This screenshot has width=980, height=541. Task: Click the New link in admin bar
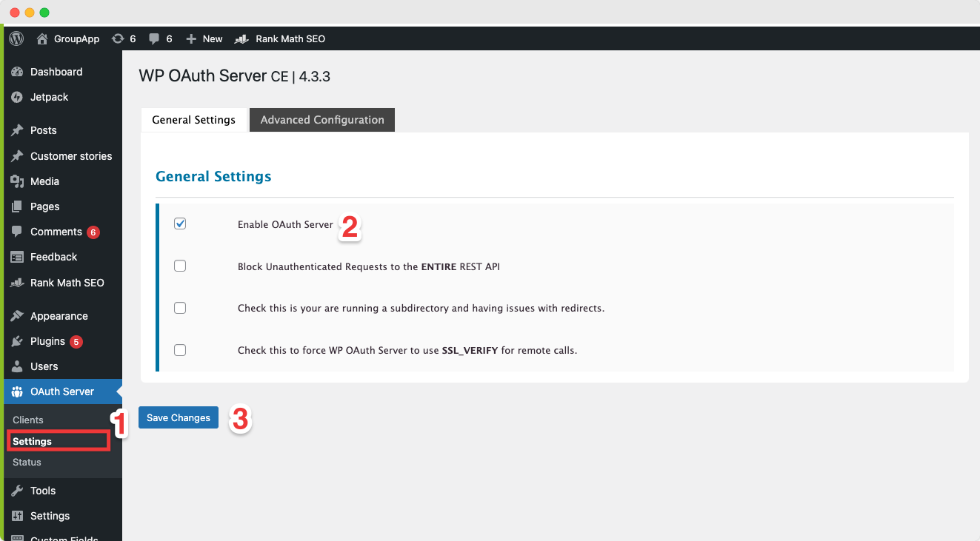(213, 38)
